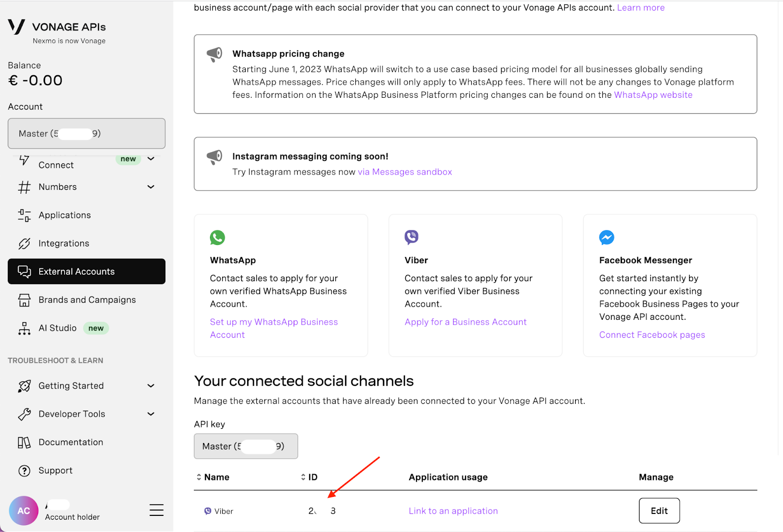Screen dimensions: 783x532
Task: Click the Learn more link
Action: (641, 8)
